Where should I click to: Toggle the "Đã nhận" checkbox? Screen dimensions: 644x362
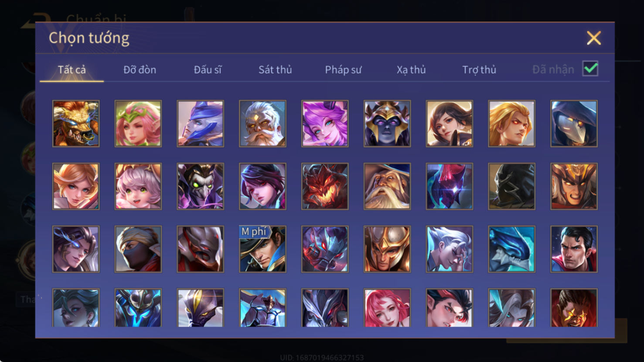point(590,69)
